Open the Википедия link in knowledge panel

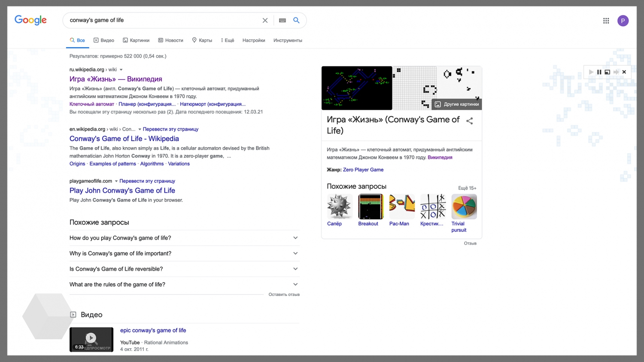click(x=440, y=157)
